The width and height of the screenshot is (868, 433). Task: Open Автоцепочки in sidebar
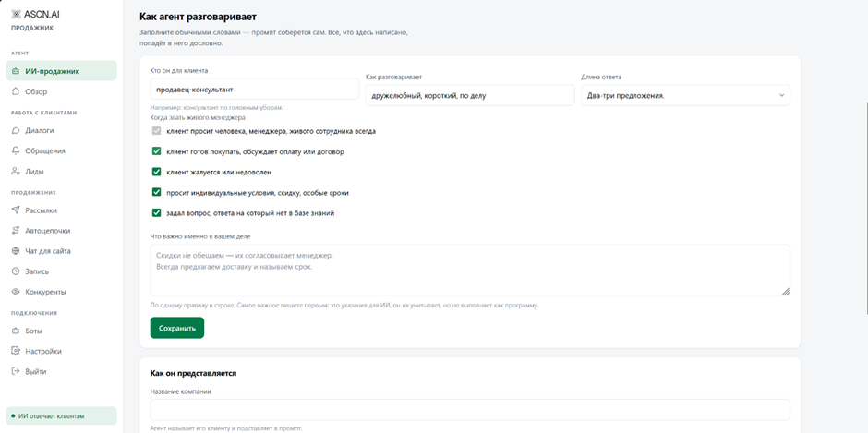click(62, 231)
